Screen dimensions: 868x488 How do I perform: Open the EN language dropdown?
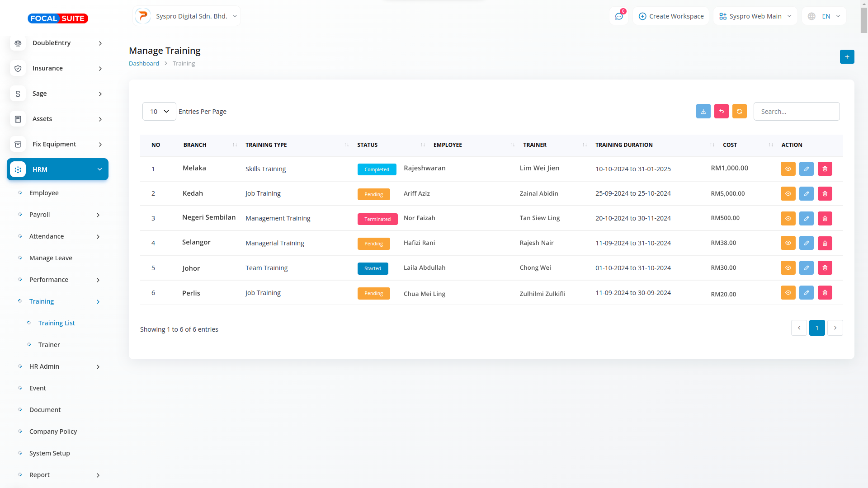(825, 16)
